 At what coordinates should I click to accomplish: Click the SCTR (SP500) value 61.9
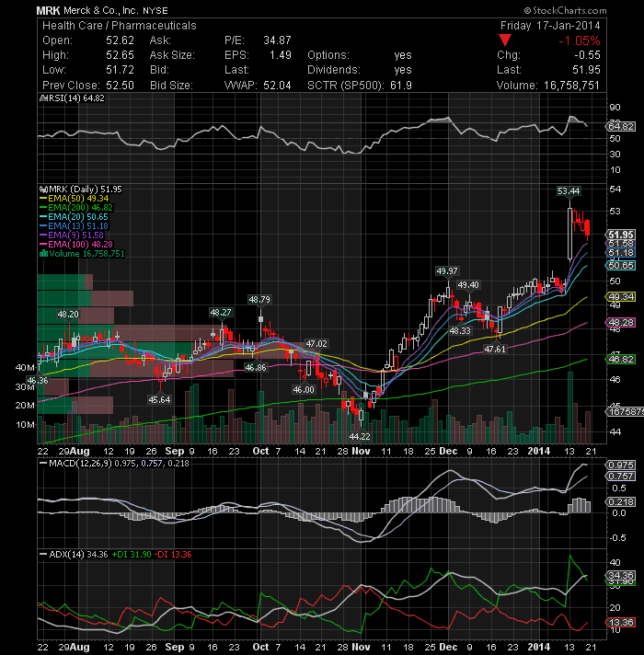pyautogui.click(x=401, y=86)
